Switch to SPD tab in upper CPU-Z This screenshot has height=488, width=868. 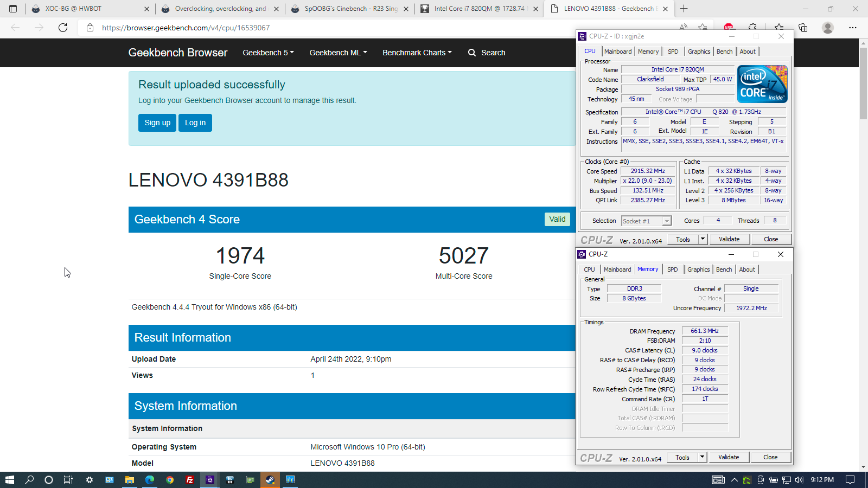(673, 52)
